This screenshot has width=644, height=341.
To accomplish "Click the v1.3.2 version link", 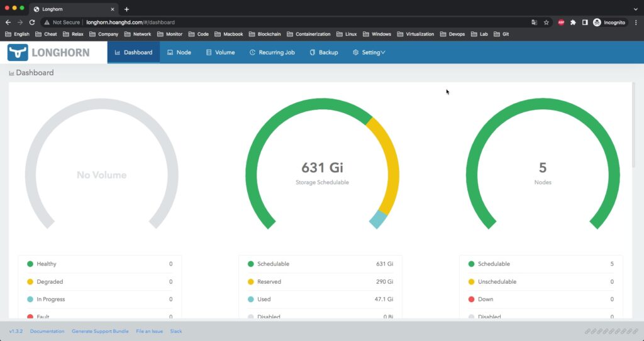I will (x=16, y=331).
